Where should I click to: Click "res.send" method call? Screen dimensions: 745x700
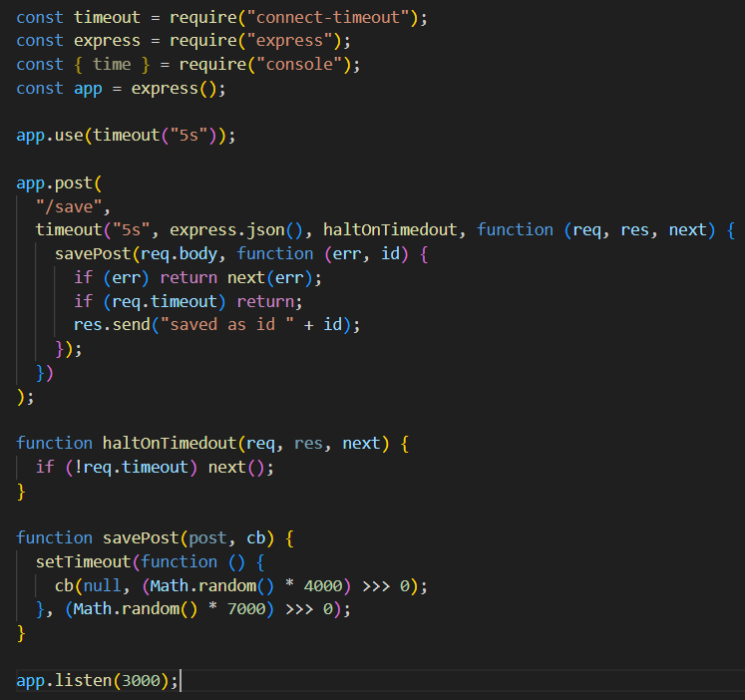tap(112, 325)
